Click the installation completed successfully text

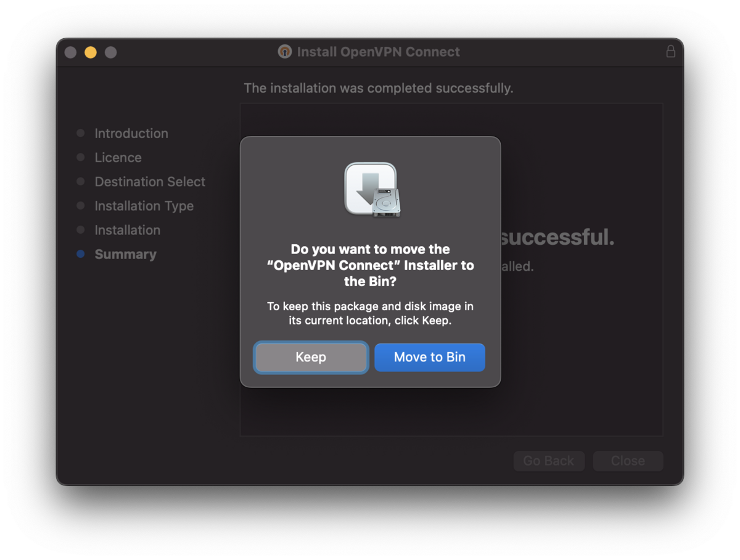click(378, 88)
